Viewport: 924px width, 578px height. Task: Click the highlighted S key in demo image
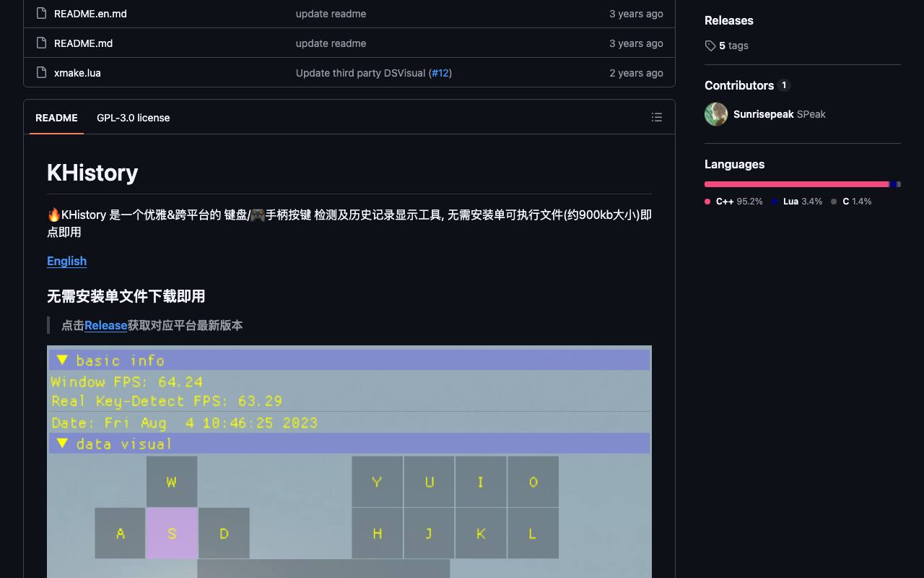(x=172, y=533)
